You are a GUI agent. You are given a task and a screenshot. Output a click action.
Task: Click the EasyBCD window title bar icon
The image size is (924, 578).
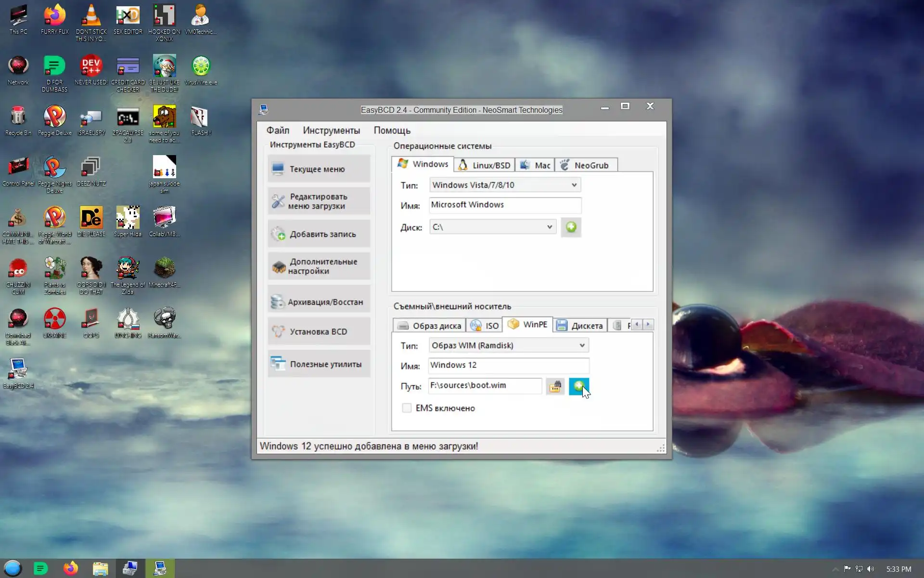click(x=263, y=110)
